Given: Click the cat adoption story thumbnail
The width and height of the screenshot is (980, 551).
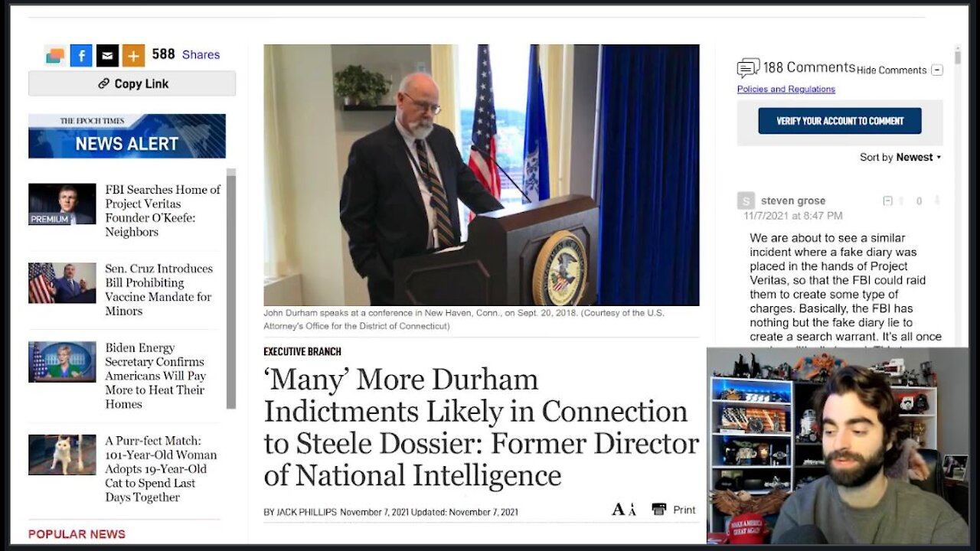Looking at the screenshot, I should tap(62, 455).
